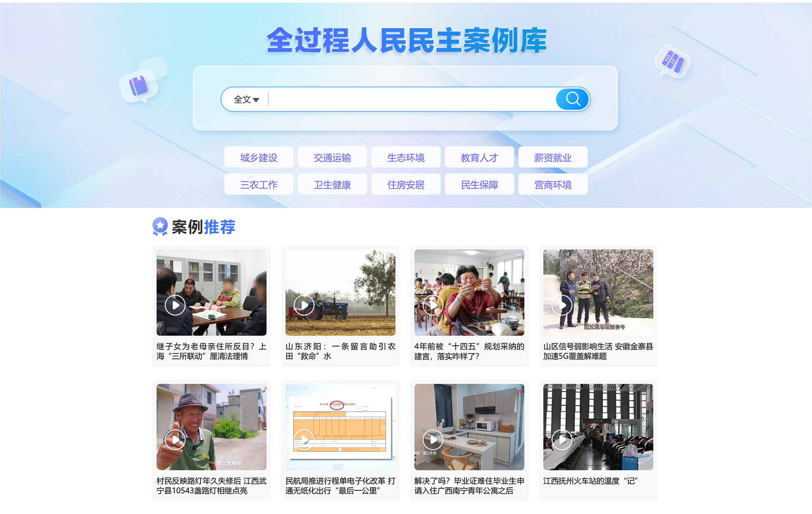This screenshot has width=812, height=514.
Task: Open the 4年前被"十四五"规划采纳的建言 article title
Action: tap(469, 351)
